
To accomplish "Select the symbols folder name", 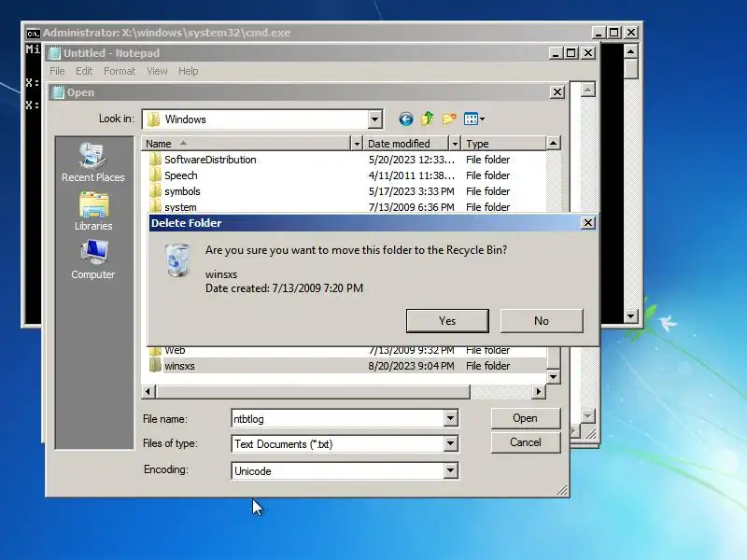I will coord(182,191).
